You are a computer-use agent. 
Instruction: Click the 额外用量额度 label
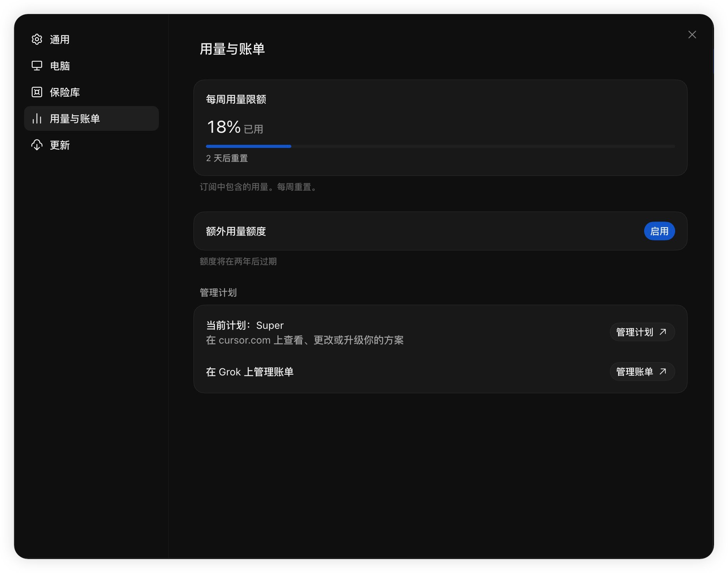[x=236, y=231]
